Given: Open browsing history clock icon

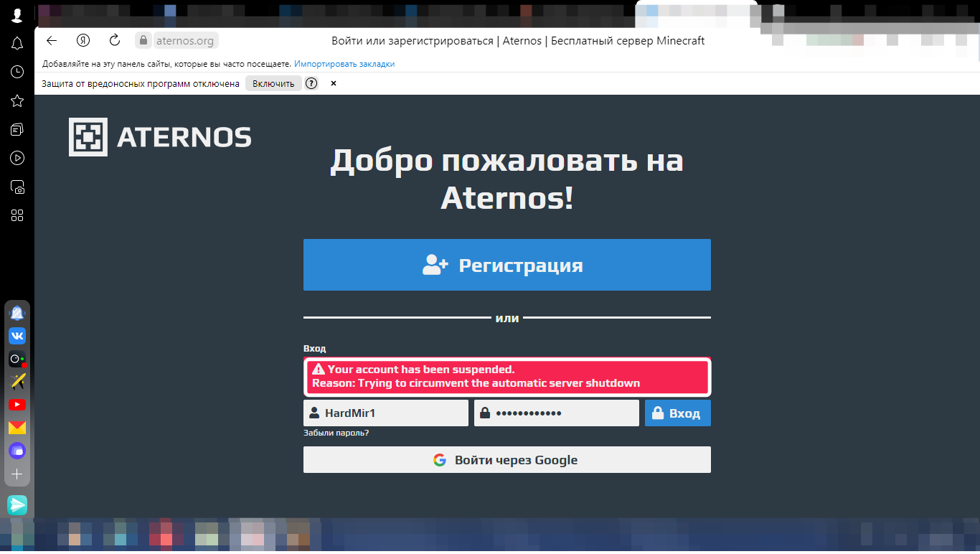Looking at the screenshot, I should (17, 72).
